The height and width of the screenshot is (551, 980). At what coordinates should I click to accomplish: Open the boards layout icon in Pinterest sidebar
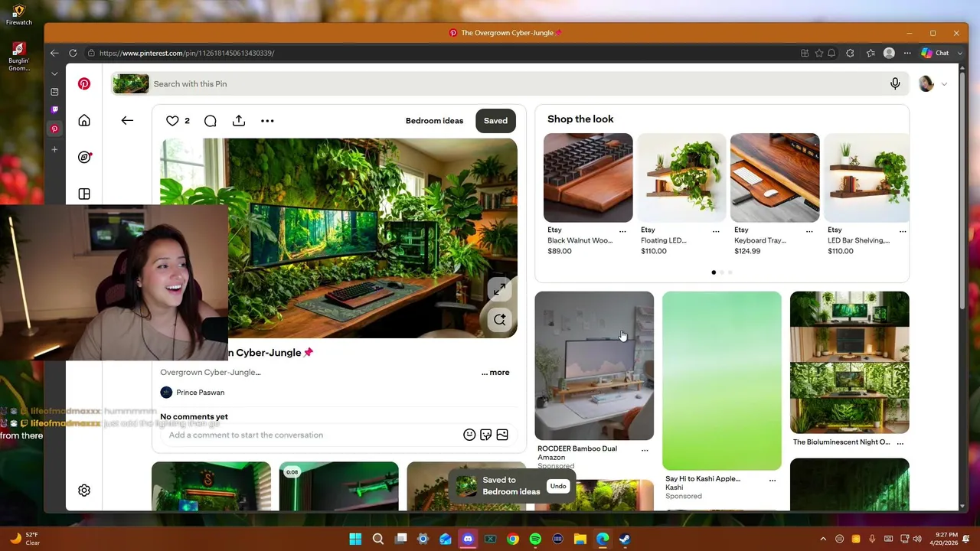coord(84,194)
